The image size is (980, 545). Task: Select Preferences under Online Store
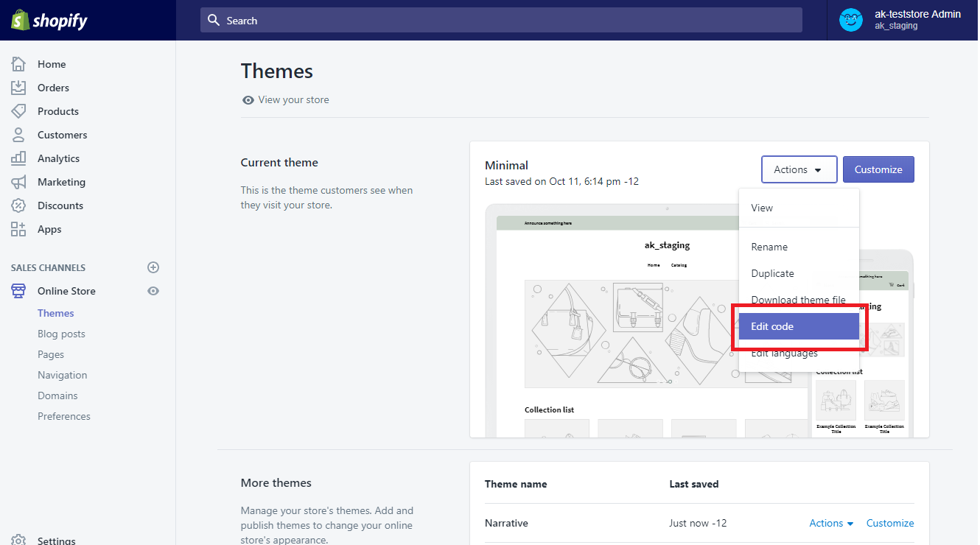point(64,416)
